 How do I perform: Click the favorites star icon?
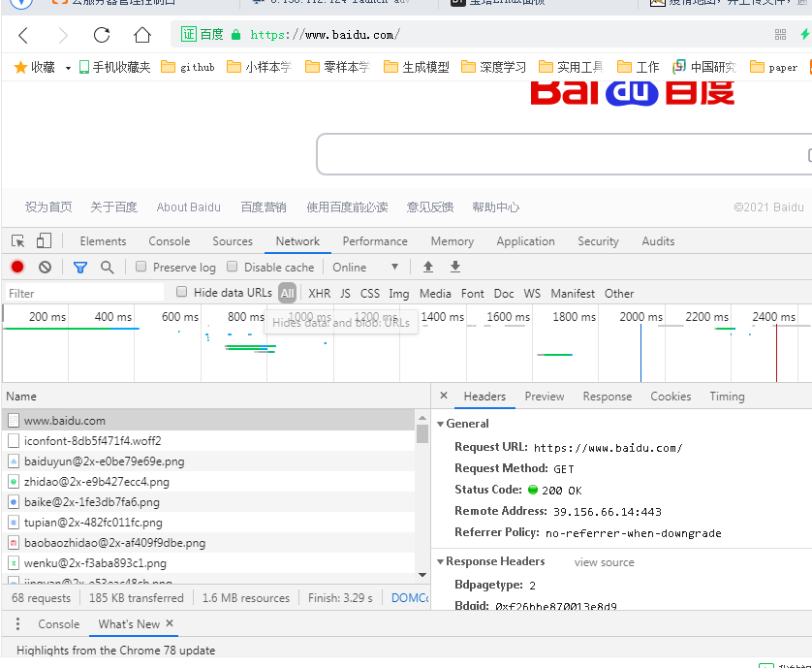pos(20,67)
